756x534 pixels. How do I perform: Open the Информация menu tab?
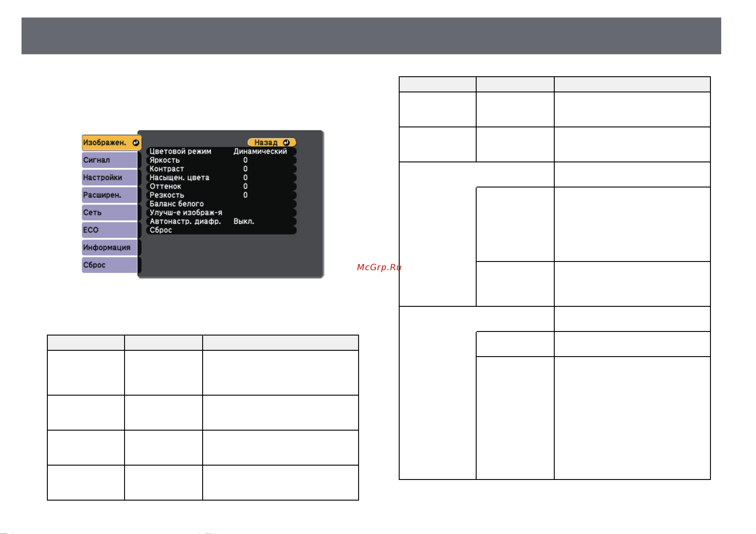coord(109,247)
